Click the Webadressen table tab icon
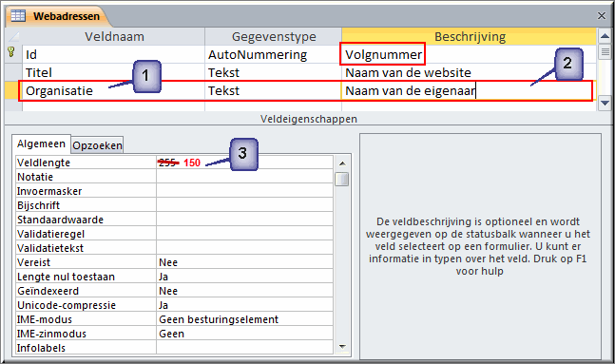This screenshot has height=364, width=615. pos(18,16)
